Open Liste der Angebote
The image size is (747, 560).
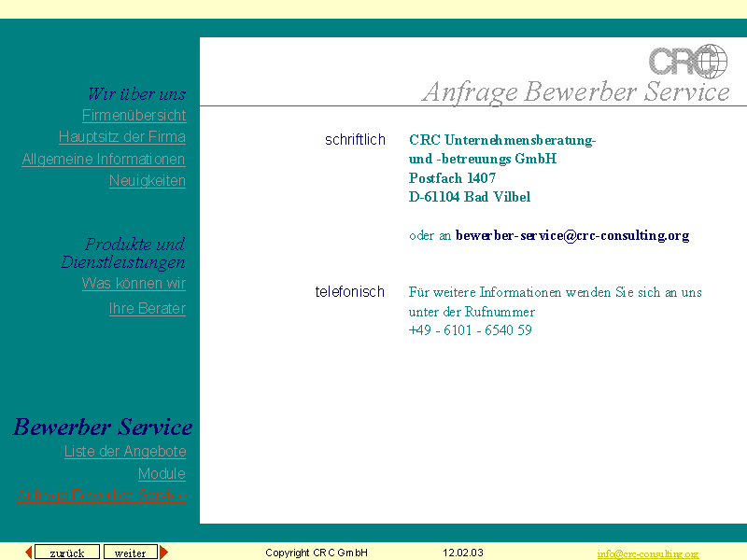coord(124,452)
